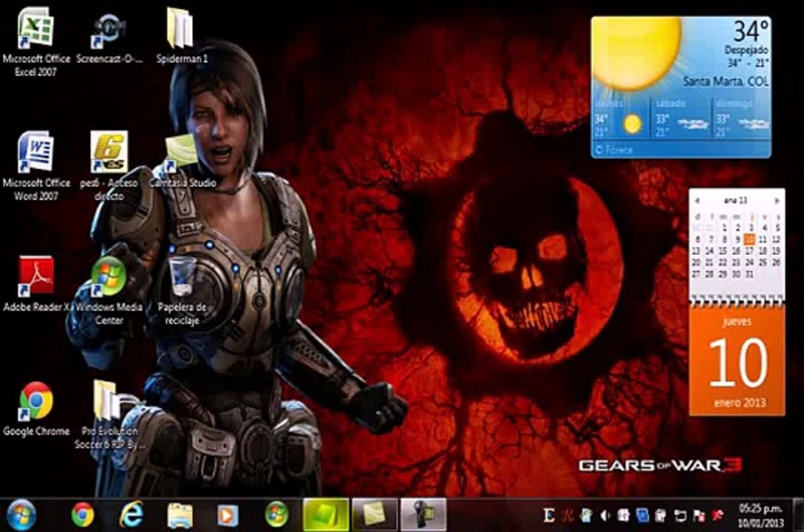The height and width of the screenshot is (532, 804).
Task: Click the large sun graphic in weather gadget
Action: tap(637, 52)
